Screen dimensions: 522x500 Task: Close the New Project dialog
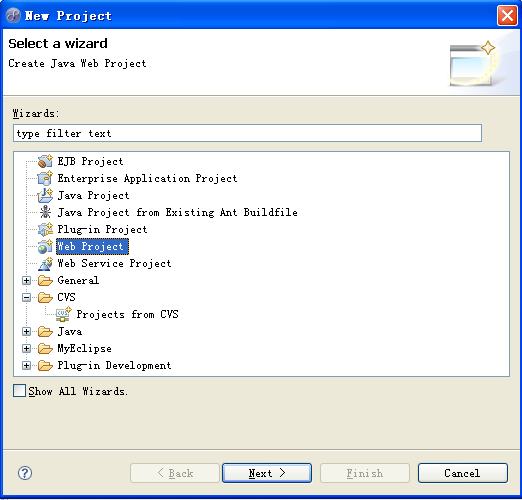(x=507, y=15)
